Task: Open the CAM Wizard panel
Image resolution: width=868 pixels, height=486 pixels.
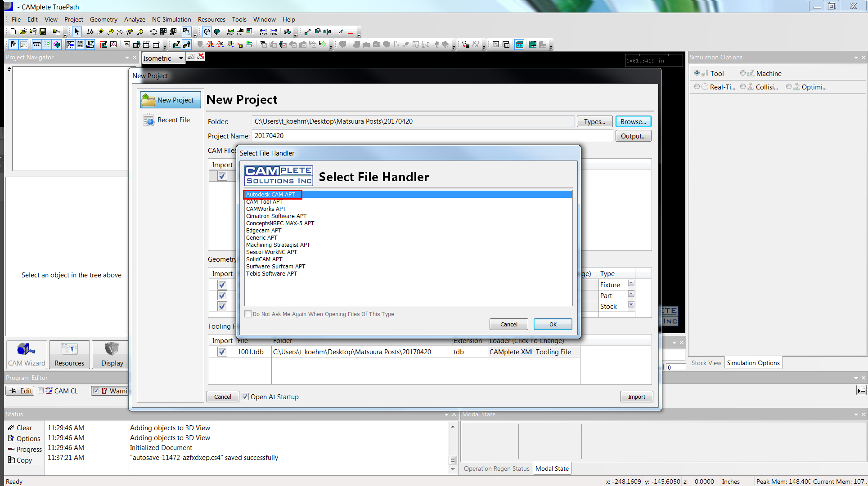Action: tap(27, 354)
